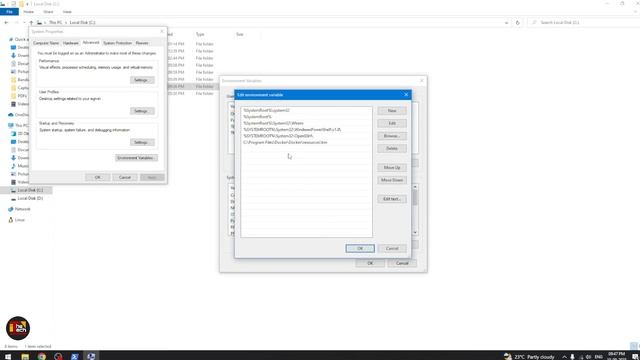640x360 pixels.
Task: Open Remote tab in System Properties
Action: click(142, 43)
